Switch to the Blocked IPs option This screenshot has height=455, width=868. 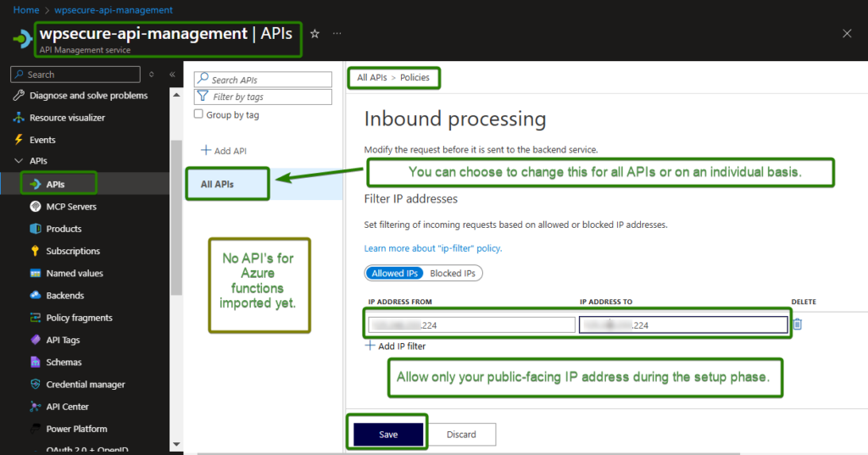[x=453, y=273]
